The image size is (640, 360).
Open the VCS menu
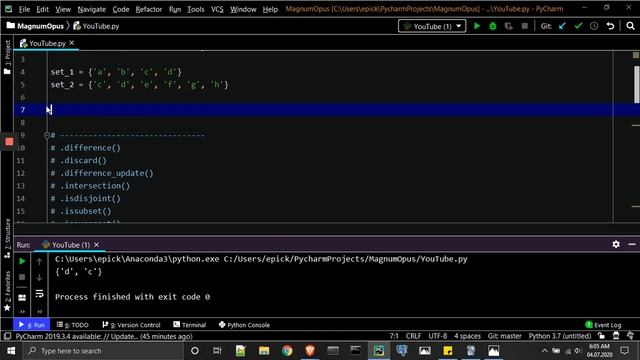tap(217, 9)
